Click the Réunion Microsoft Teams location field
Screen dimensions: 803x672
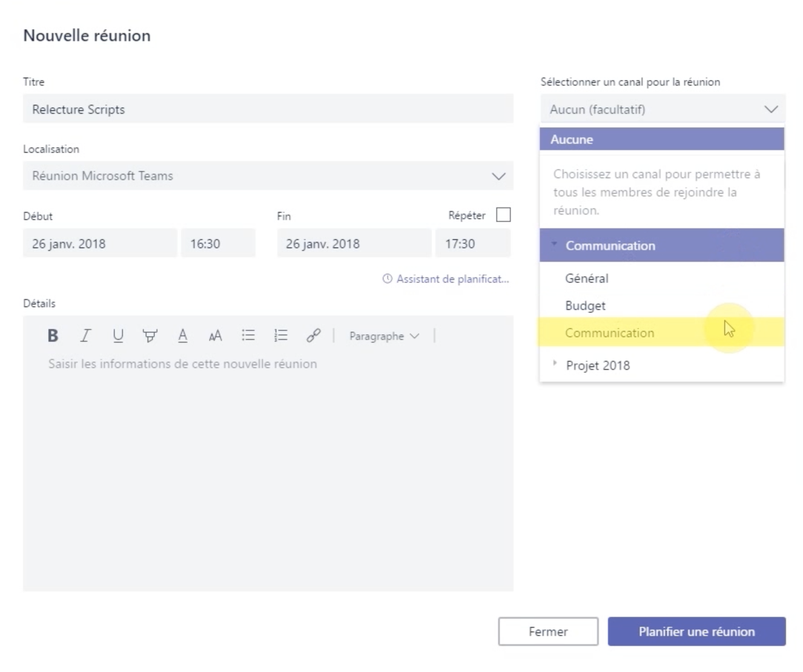click(268, 176)
